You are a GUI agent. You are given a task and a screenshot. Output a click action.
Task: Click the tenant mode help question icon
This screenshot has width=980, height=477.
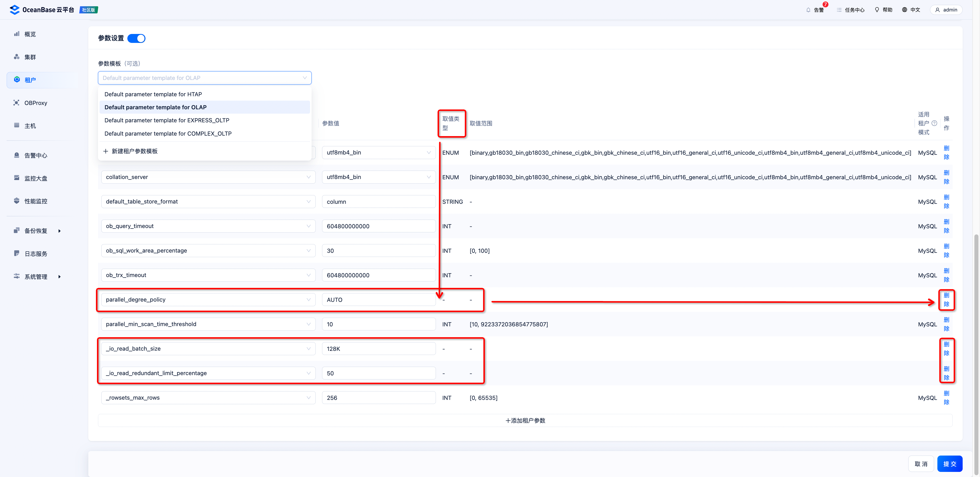pos(934,123)
